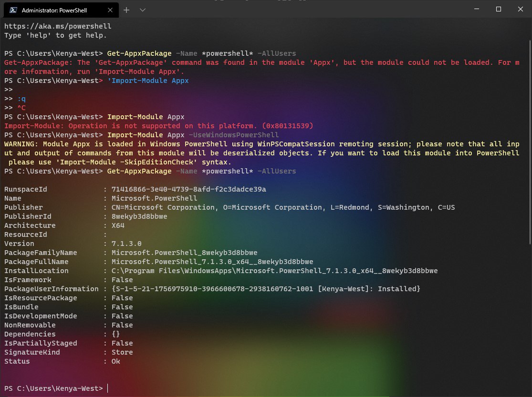Click the Publisher CN=Microsoft Corporation value
This screenshot has height=397, width=532.
pos(283,207)
